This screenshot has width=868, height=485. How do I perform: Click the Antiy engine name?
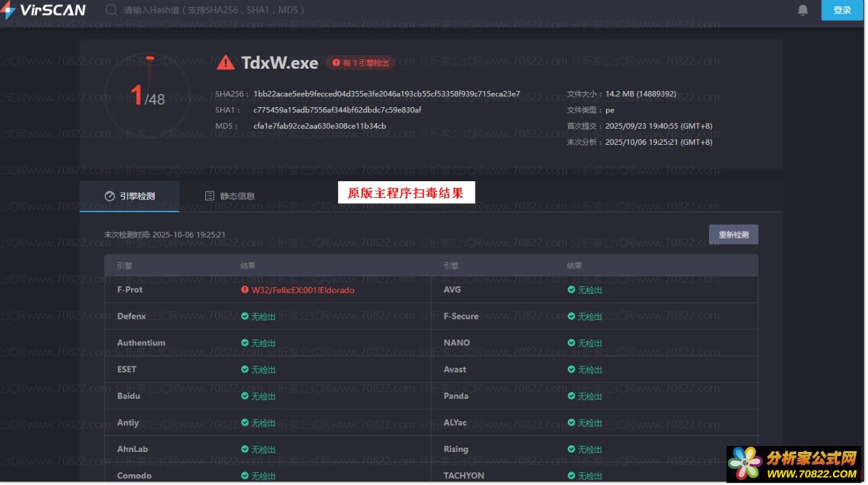click(x=128, y=422)
